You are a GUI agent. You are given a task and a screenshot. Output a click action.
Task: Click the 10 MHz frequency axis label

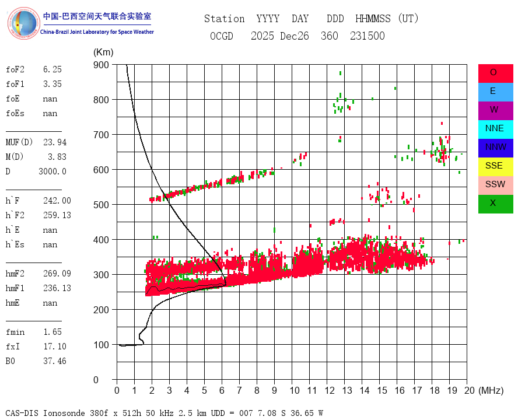(x=295, y=390)
